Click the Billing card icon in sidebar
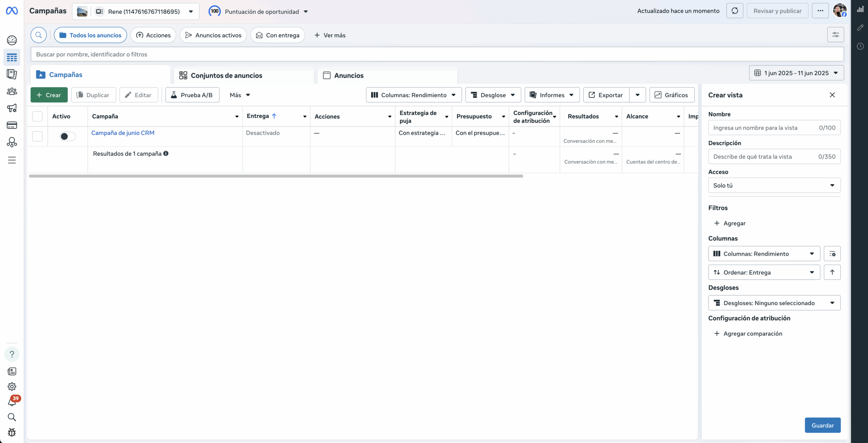 tap(12, 125)
